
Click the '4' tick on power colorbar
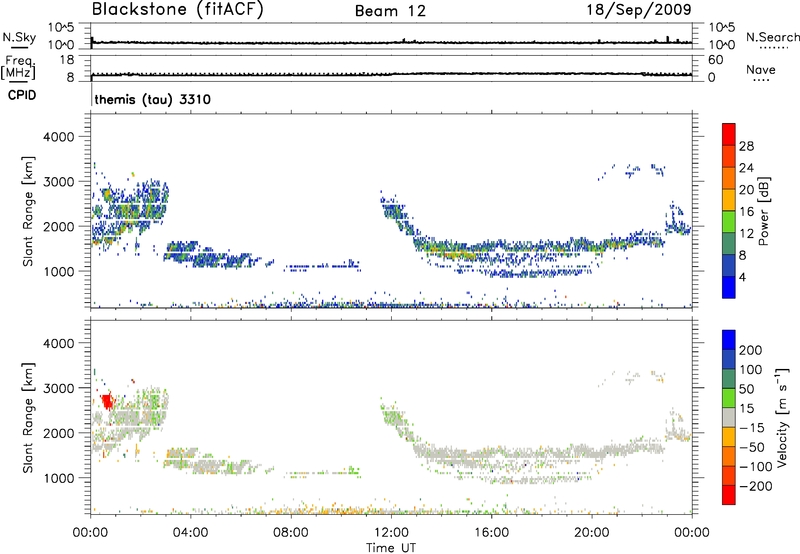742,277
